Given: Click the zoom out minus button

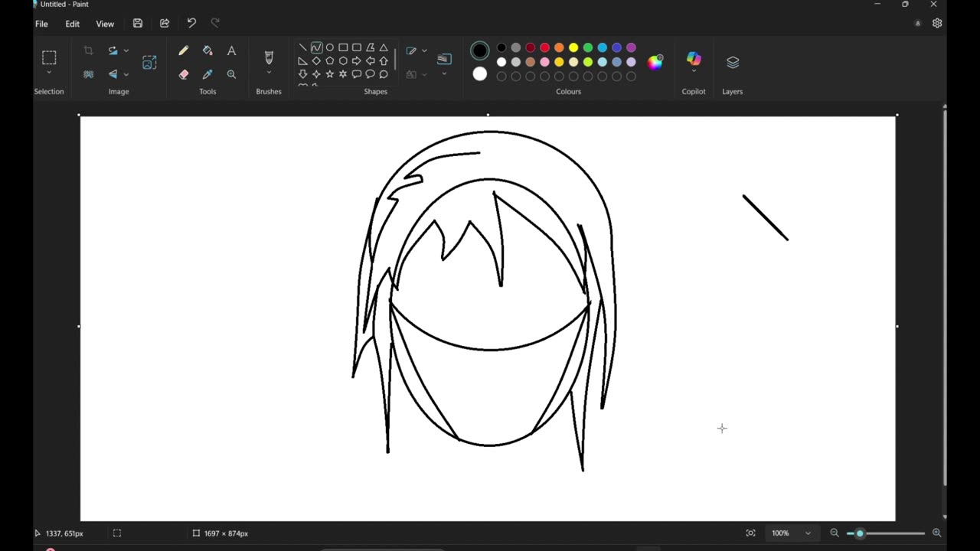Looking at the screenshot, I should pos(835,533).
